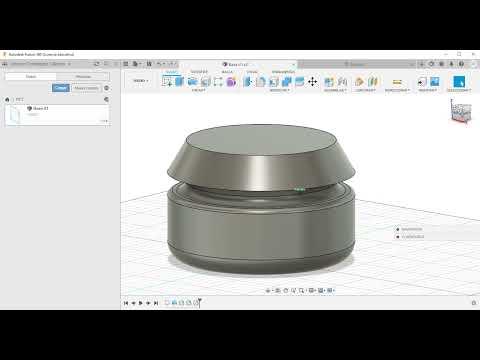Screen dimensions: 480x360
Task: Expand the Construct panel menu
Action: tap(365, 90)
